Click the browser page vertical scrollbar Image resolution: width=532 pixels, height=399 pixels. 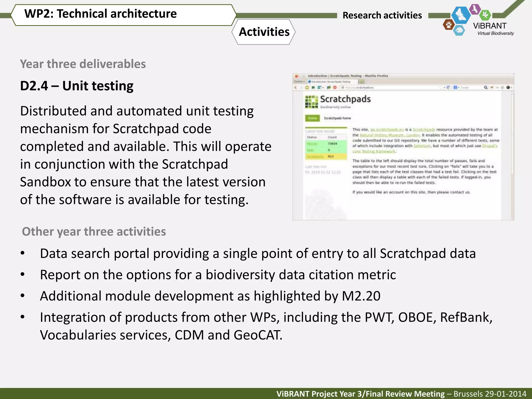tap(512, 155)
